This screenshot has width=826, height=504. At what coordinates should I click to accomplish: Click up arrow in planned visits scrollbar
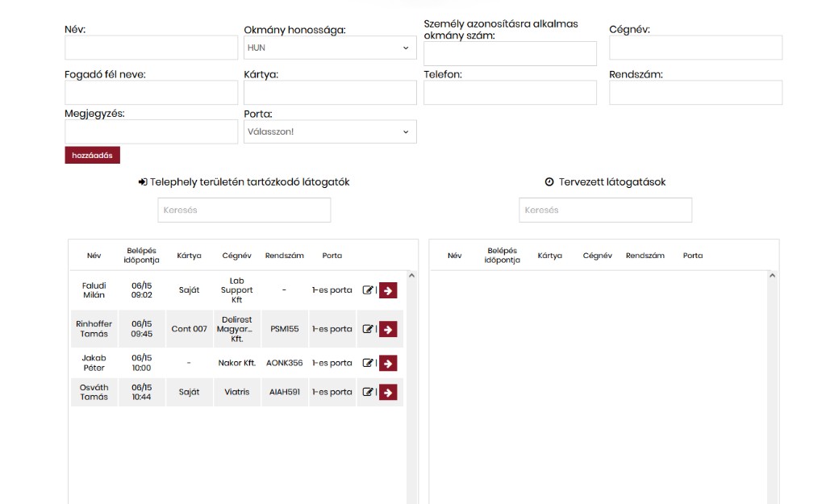click(x=772, y=276)
